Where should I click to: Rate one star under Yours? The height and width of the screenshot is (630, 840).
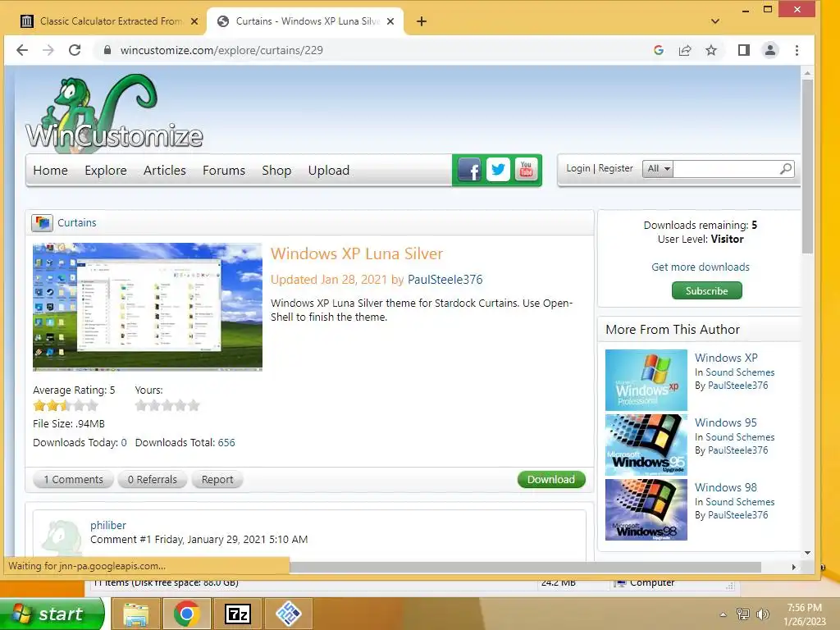[x=141, y=405]
